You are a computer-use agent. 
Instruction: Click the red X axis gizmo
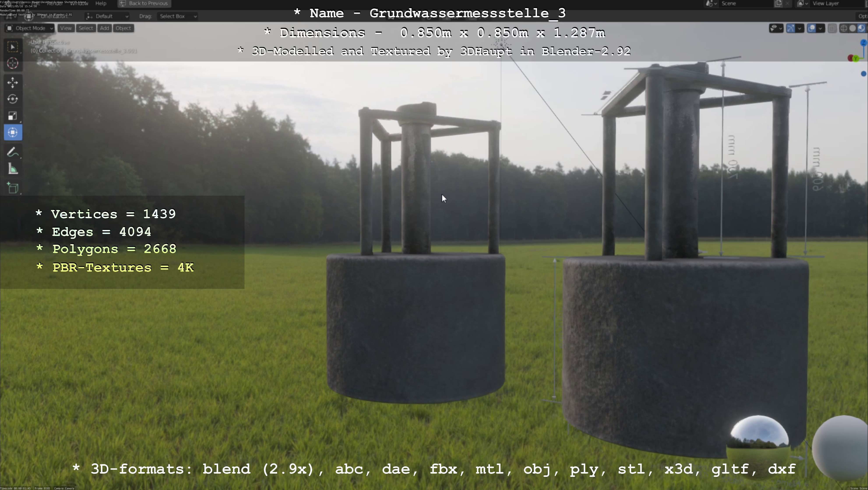[x=851, y=58]
